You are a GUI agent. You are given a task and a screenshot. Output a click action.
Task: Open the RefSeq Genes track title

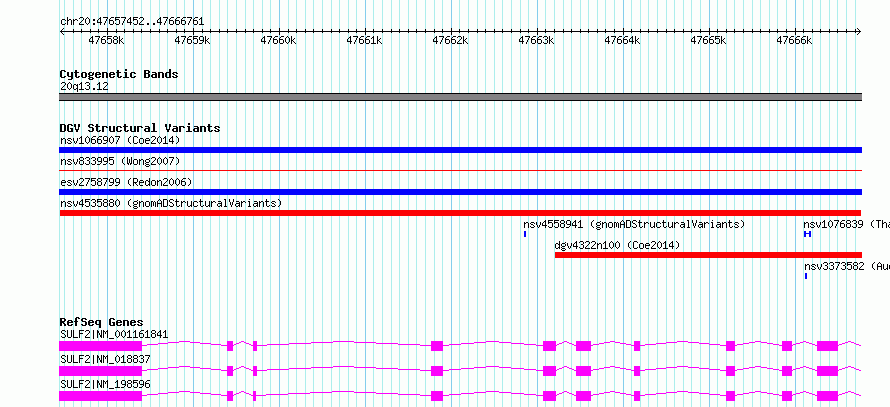102,322
